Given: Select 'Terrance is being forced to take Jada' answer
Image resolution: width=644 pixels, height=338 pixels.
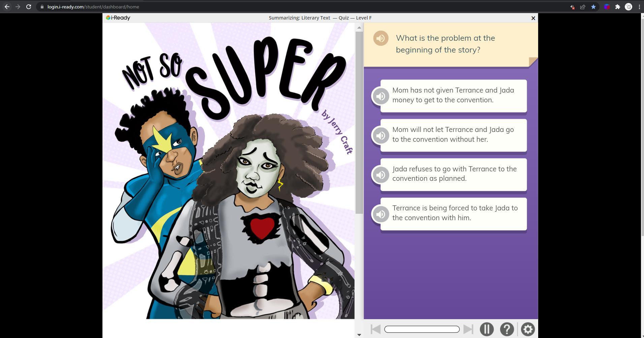Looking at the screenshot, I should coord(454,214).
